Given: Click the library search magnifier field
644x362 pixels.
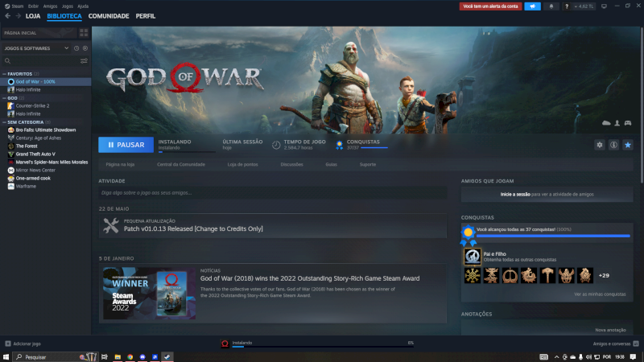Looking at the screenshot, I should (x=41, y=61).
